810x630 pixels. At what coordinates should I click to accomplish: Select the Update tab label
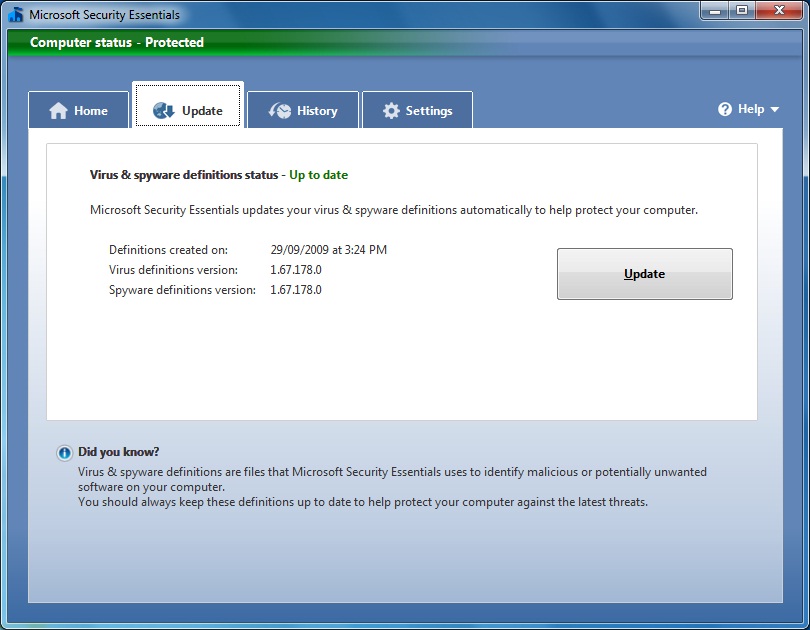coord(202,111)
